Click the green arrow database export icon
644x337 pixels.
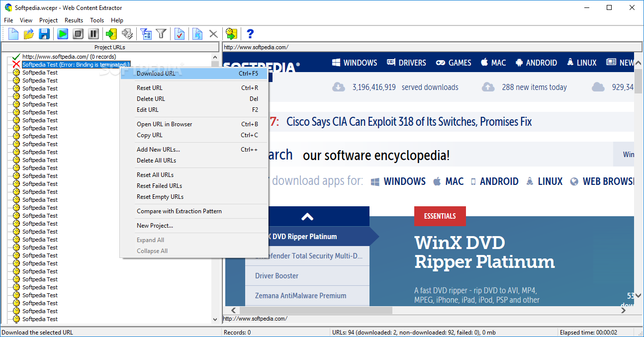111,34
